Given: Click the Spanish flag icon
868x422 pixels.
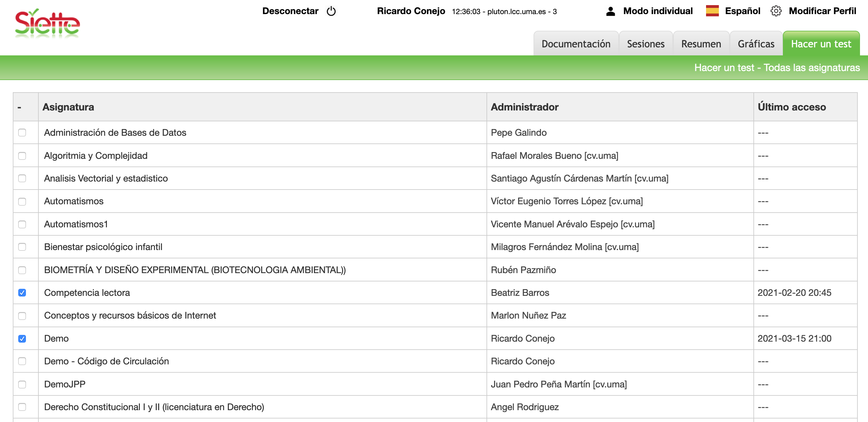Looking at the screenshot, I should pyautogui.click(x=712, y=11).
